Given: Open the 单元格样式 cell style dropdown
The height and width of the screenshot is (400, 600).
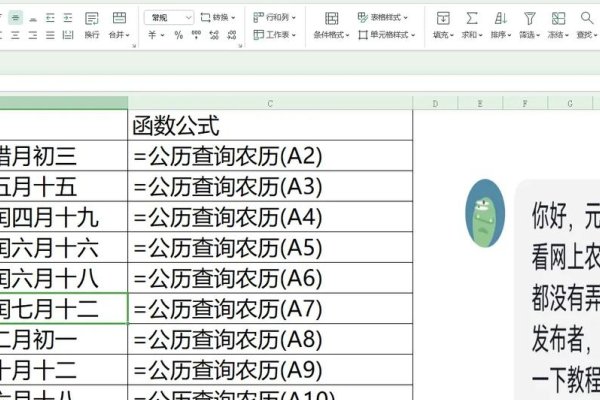Looking at the screenshot, I should [x=386, y=35].
